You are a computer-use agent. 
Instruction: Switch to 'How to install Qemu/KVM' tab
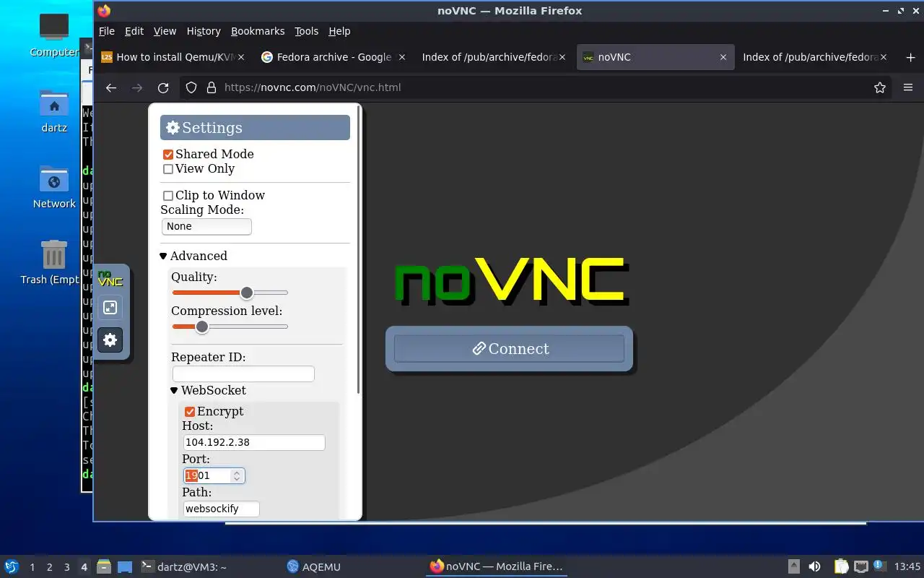tap(173, 57)
